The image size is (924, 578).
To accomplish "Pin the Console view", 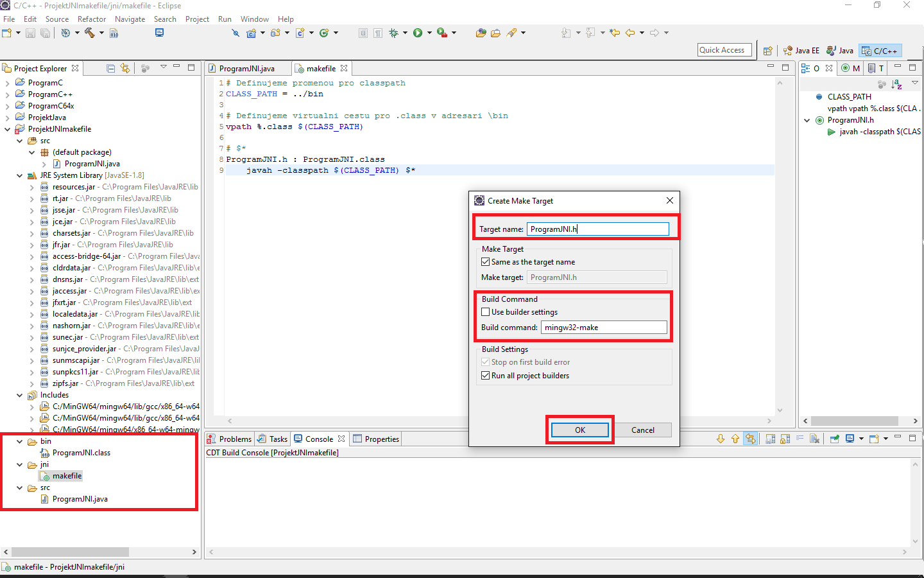I will pyautogui.click(x=835, y=438).
